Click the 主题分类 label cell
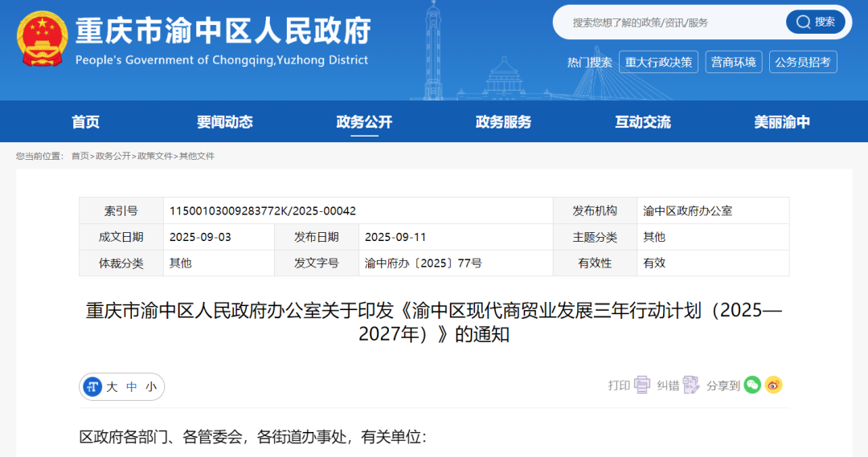This screenshot has width=868, height=457. 595,237
